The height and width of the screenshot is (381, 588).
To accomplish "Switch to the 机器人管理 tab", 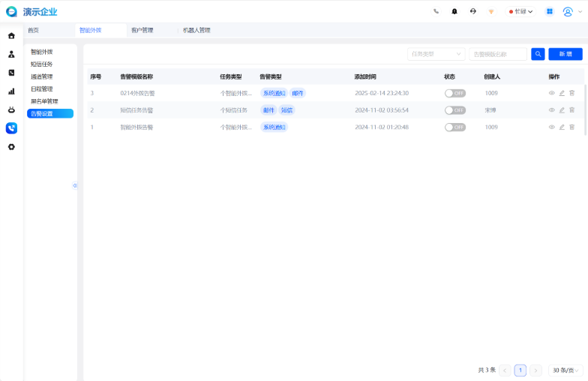I will point(196,30).
